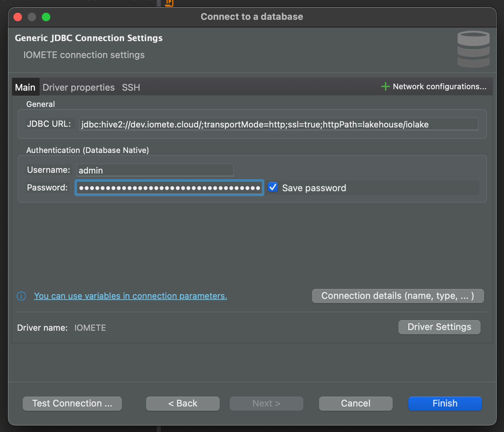Close the dialog with the red button
The width and height of the screenshot is (504, 432).
18,17
